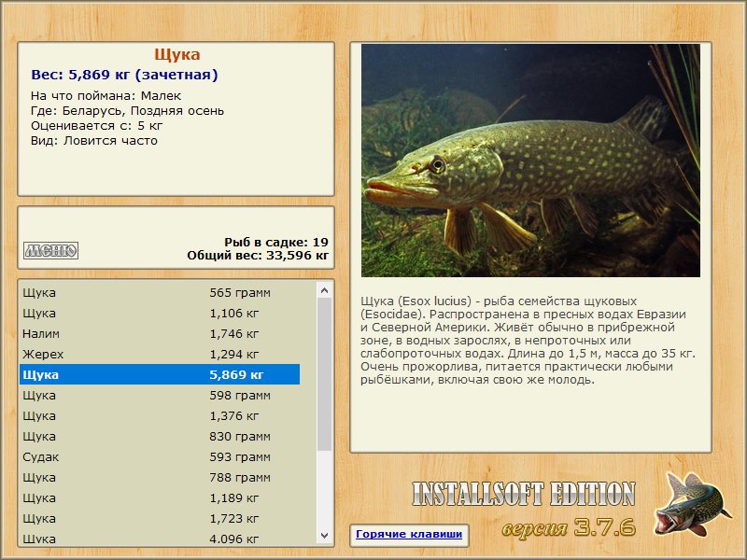Viewport: 747px width, 560px height.
Task: Click the Оценивается с: 5 кг line
Action: point(97,126)
